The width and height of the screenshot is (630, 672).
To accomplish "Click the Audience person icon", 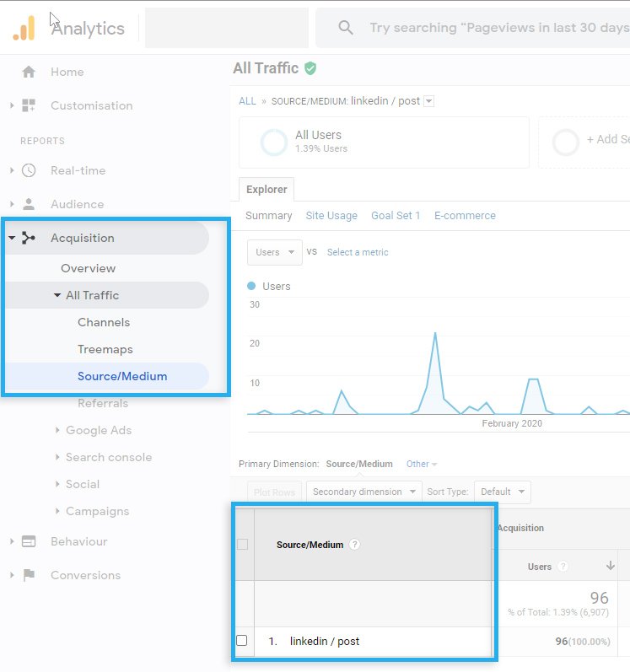I will click(29, 204).
